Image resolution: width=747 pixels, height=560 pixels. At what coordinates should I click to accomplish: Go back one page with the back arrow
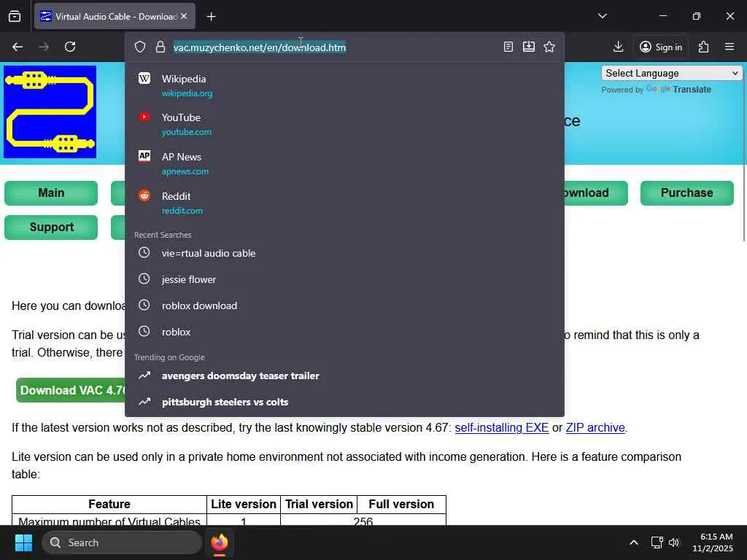click(18, 47)
